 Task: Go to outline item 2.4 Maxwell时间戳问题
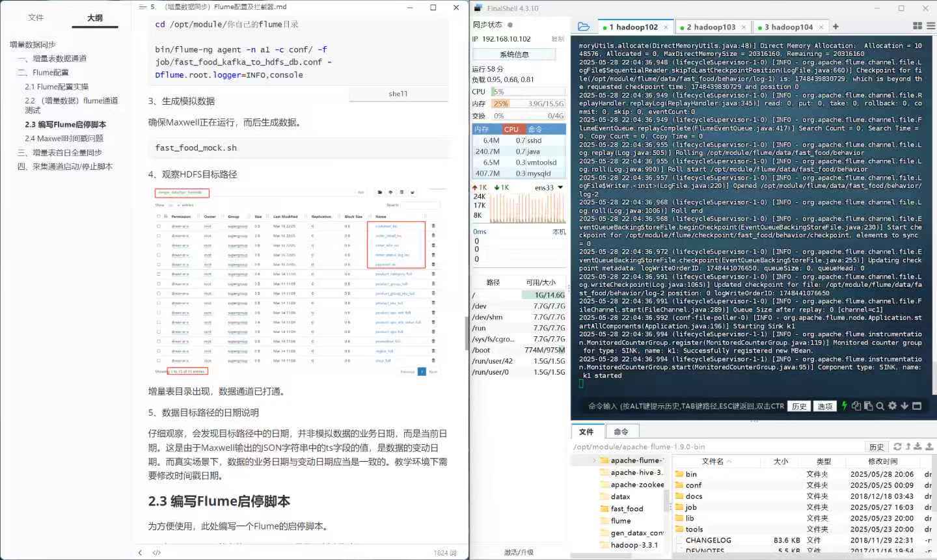(64, 138)
